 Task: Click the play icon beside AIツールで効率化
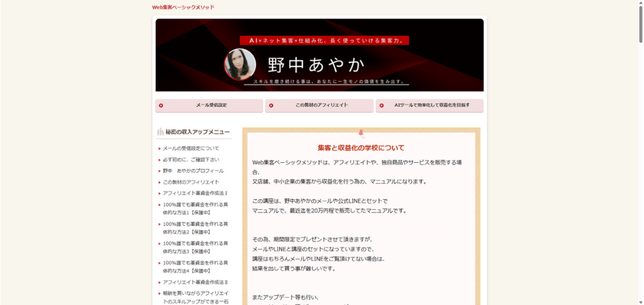(382, 105)
